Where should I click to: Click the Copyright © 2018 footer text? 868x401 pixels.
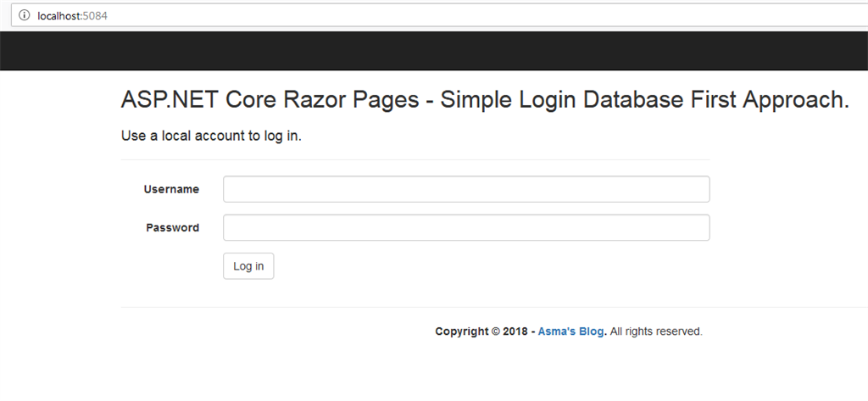481,331
